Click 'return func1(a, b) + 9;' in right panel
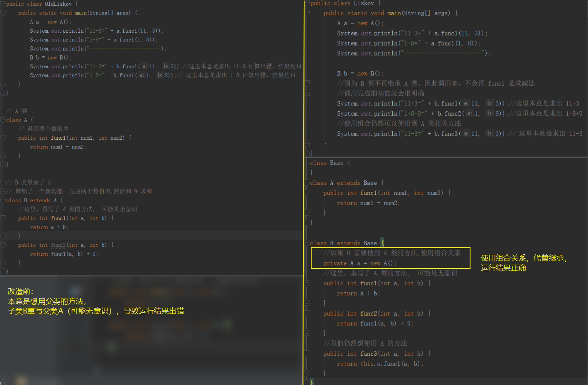588x385 pixels. coord(375,324)
